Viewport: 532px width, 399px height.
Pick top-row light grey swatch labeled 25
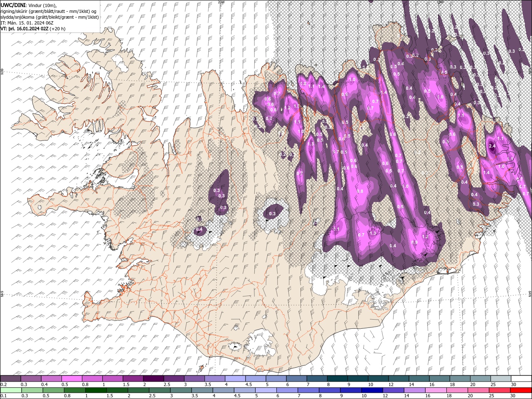(501, 379)
